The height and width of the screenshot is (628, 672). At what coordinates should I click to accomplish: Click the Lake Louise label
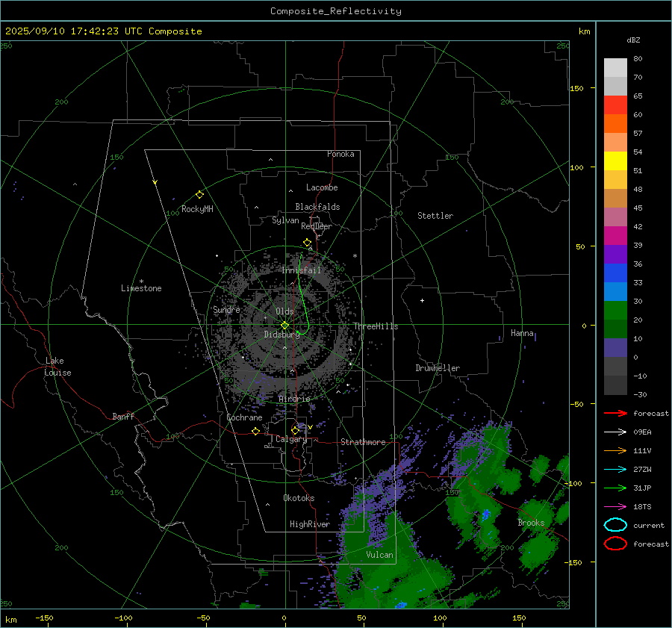tap(57, 367)
